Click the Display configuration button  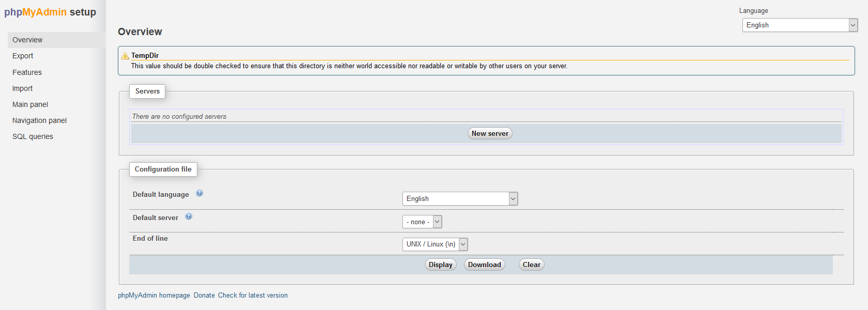point(440,265)
